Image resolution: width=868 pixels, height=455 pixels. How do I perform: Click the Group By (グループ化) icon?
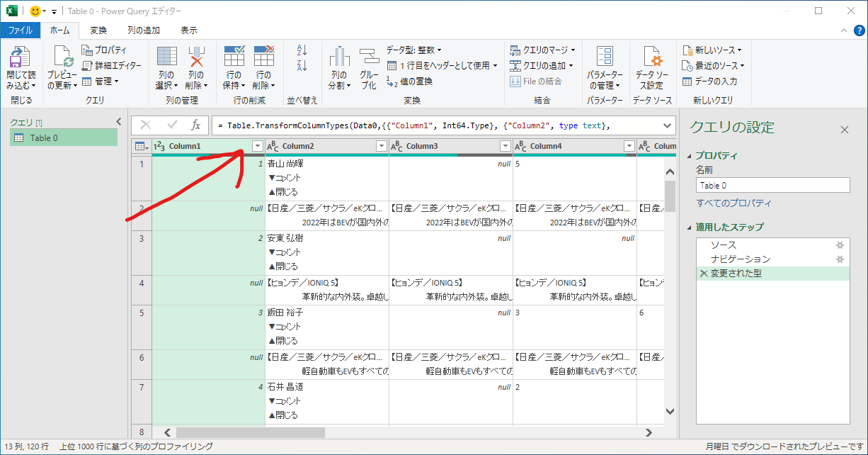(x=369, y=58)
